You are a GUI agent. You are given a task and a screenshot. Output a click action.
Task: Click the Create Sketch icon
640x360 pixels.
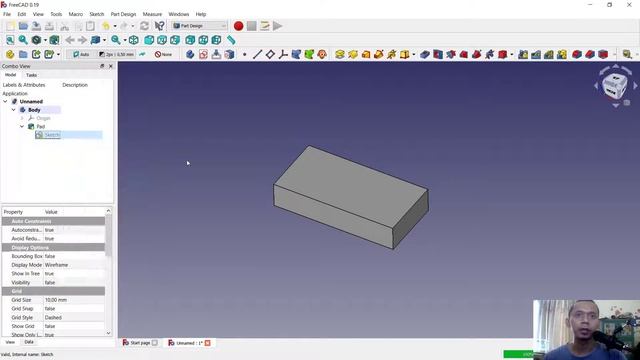pos(203,54)
